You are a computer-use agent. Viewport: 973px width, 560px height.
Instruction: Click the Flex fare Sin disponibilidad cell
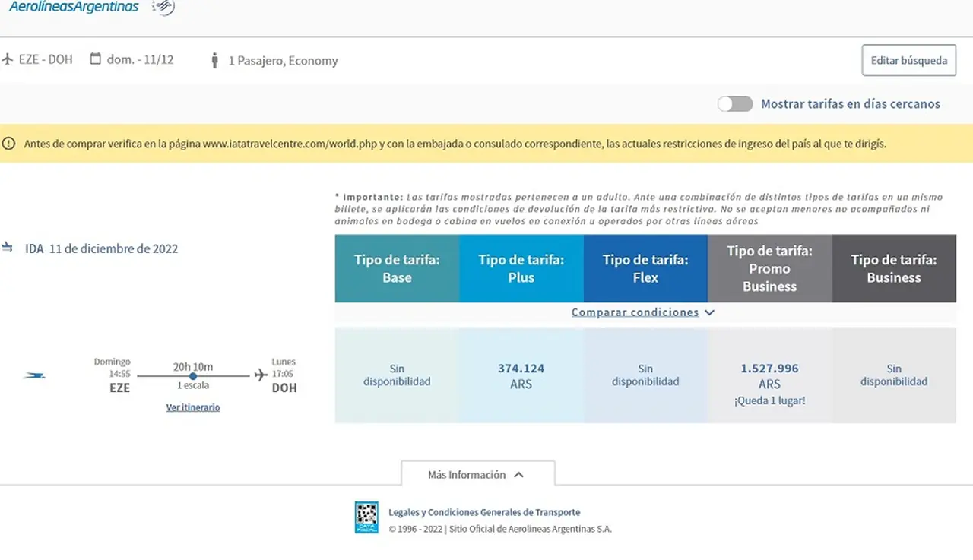click(645, 375)
